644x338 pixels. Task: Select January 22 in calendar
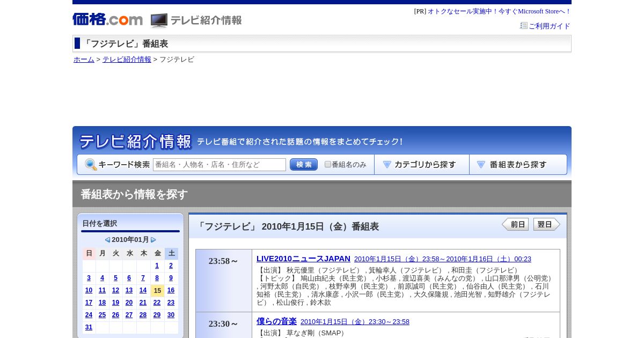point(157,303)
